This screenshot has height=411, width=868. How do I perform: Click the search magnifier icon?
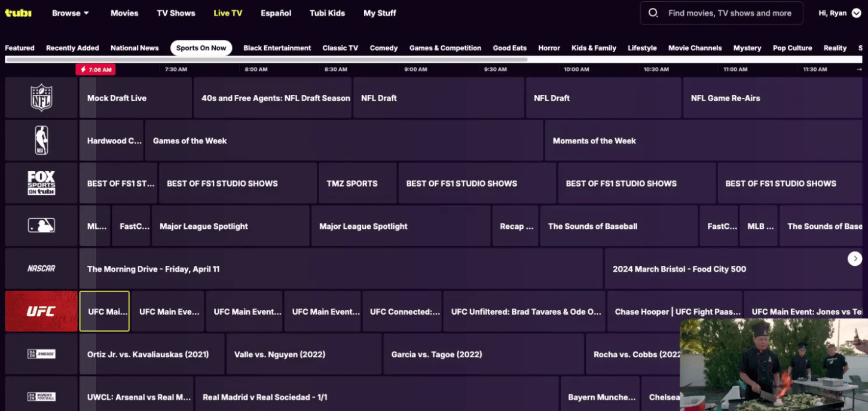point(653,13)
